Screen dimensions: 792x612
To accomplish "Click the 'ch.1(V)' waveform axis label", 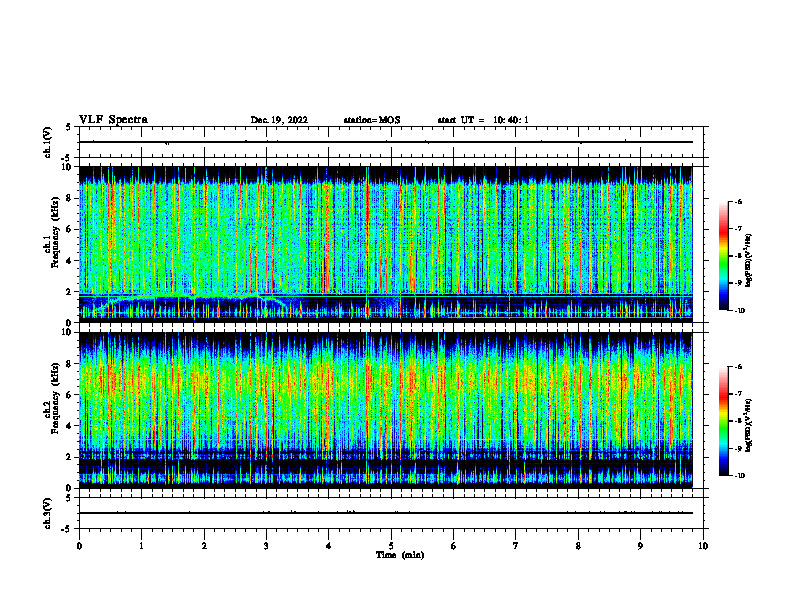I will 48,142.
